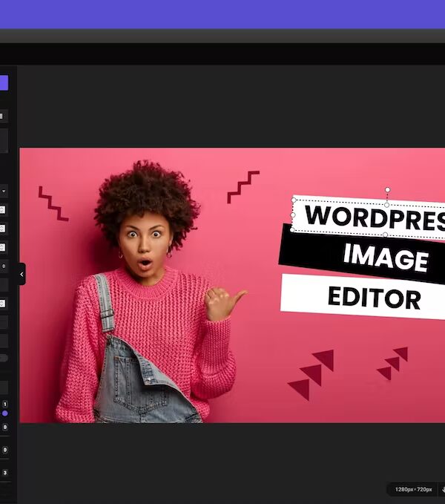
Task: Click the bottom-left resize handle of the selected text box
Action: click(291, 229)
